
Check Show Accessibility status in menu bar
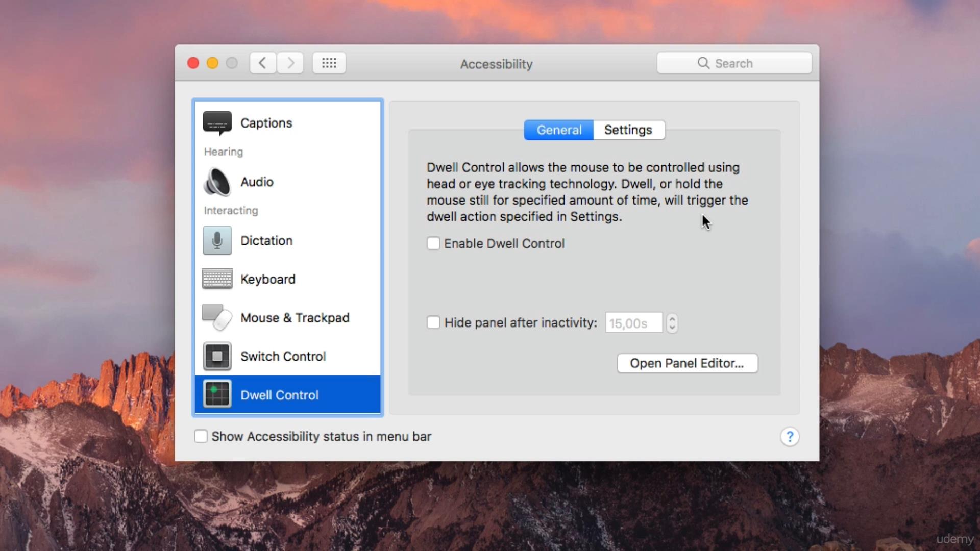201,436
